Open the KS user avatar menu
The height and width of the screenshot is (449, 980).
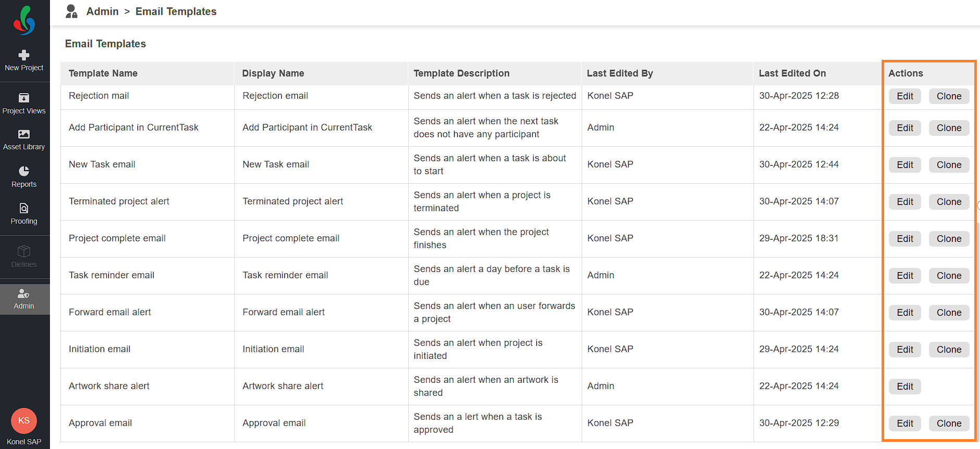click(x=24, y=420)
